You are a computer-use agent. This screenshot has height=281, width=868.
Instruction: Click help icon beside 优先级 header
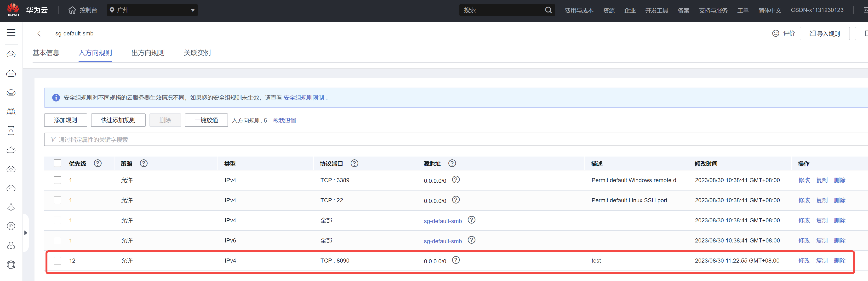click(98, 163)
